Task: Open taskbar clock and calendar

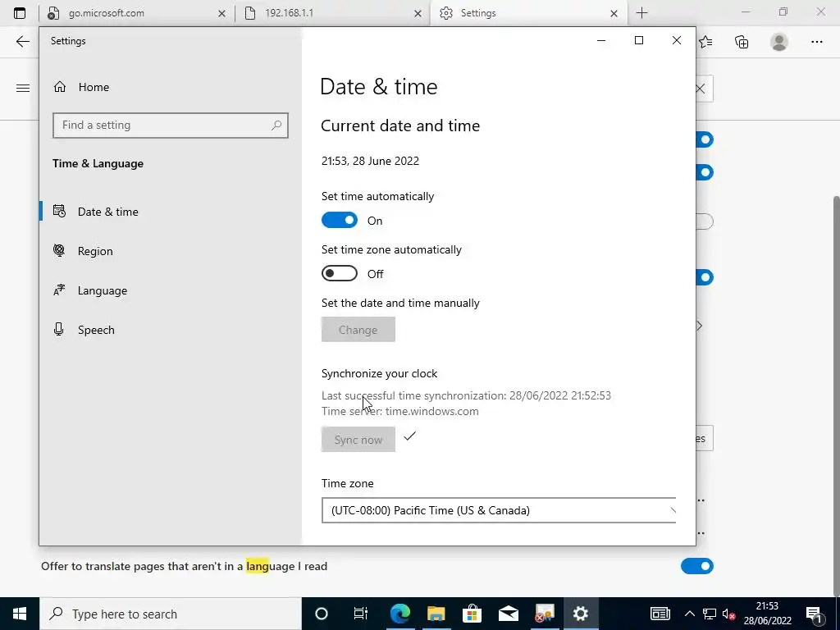Action: coord(767,614)
